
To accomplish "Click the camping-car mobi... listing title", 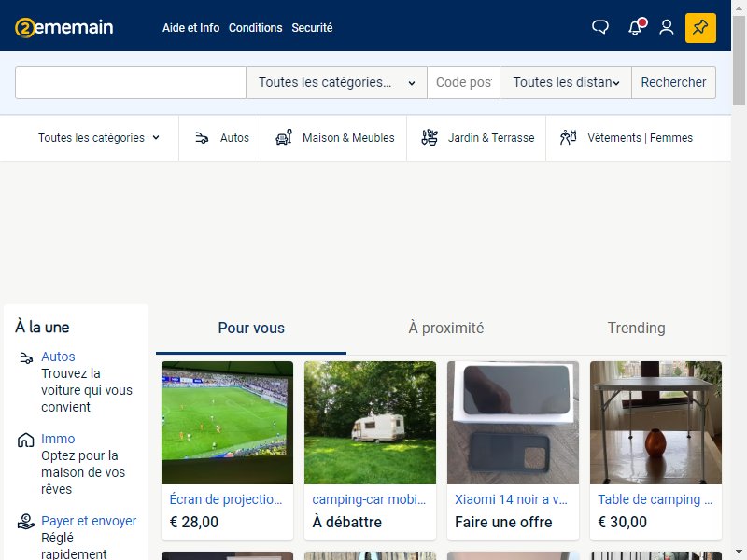I will pos(369,499).
